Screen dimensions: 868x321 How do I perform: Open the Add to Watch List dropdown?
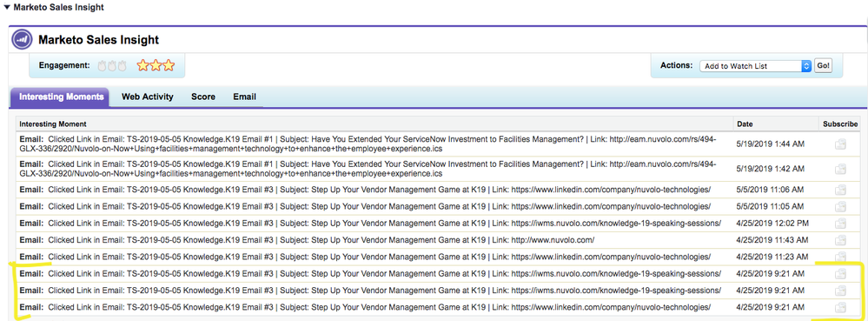[756, 65]
